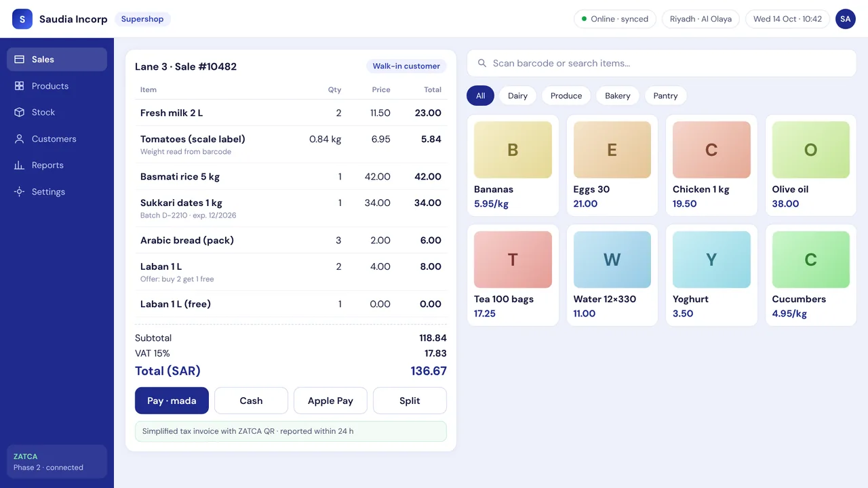Click the Products grid icon
The height and width of the screenshot is (488, 868).
[20, 86]
